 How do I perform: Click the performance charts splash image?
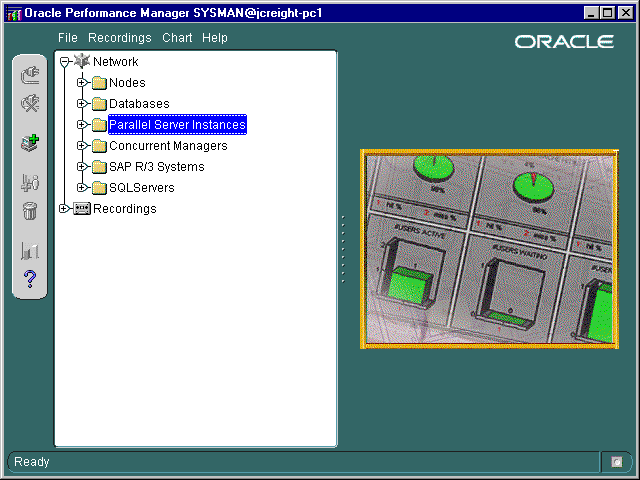(488, 249)
